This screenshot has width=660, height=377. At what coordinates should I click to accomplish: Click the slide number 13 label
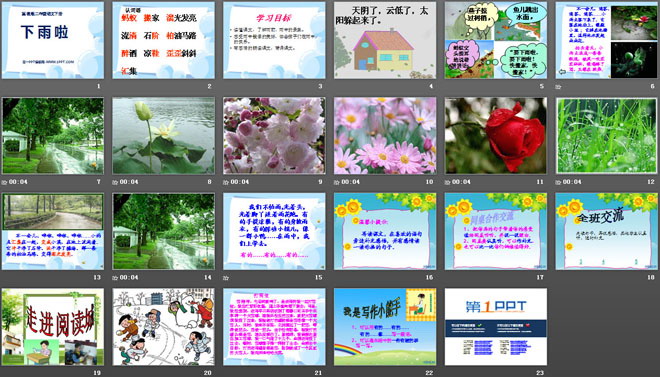point(97,277)
